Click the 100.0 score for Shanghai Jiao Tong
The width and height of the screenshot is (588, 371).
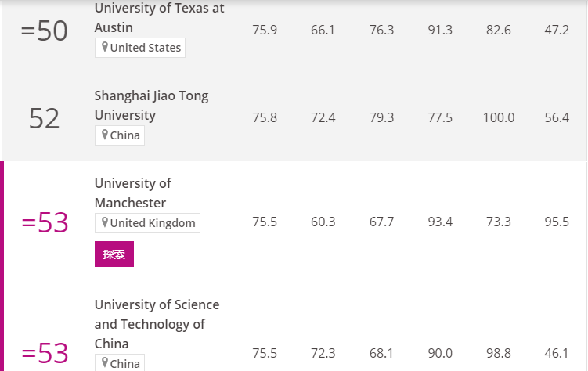[x=499, y=117]
